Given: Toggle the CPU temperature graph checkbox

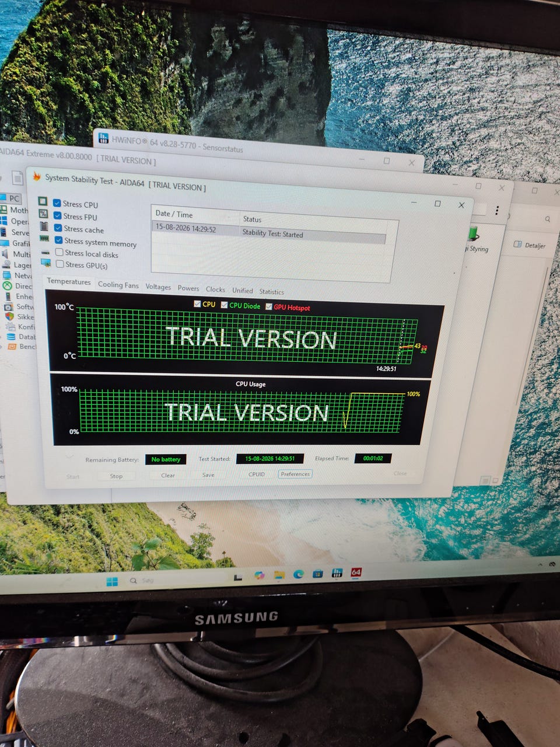Looking at the screenshot, I should (x=197, y=303).
